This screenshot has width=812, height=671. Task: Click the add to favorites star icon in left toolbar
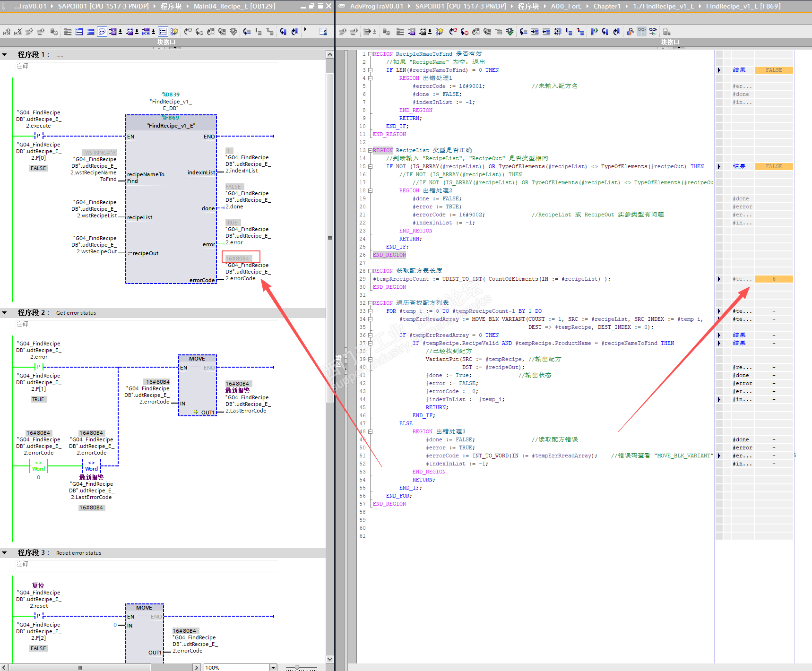pos(174,32)
